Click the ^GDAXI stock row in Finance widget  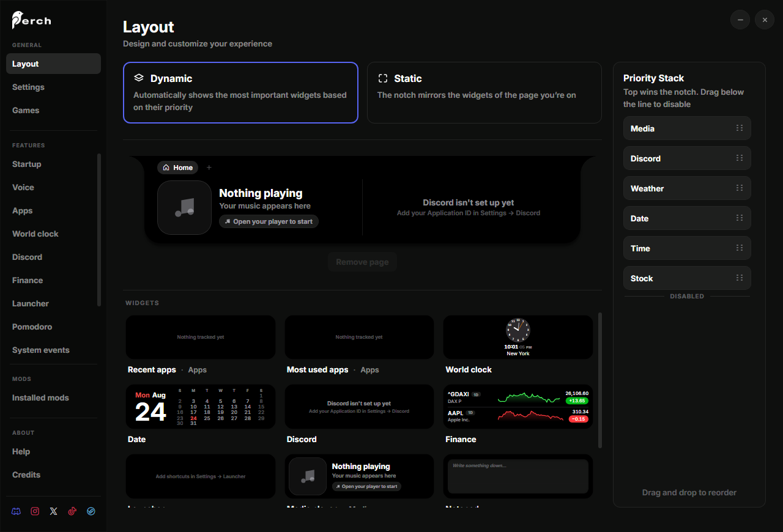click(518, 397)
